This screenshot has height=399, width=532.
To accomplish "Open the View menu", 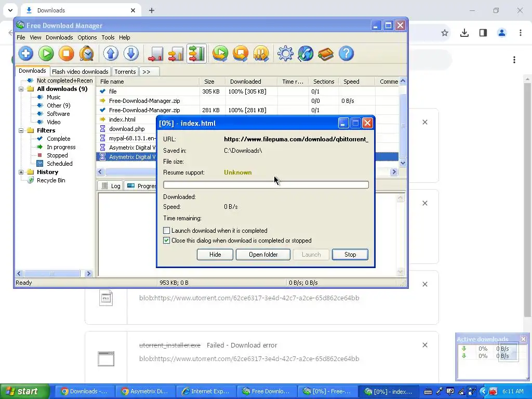I will pyautogui.click(x=35, y=37).
